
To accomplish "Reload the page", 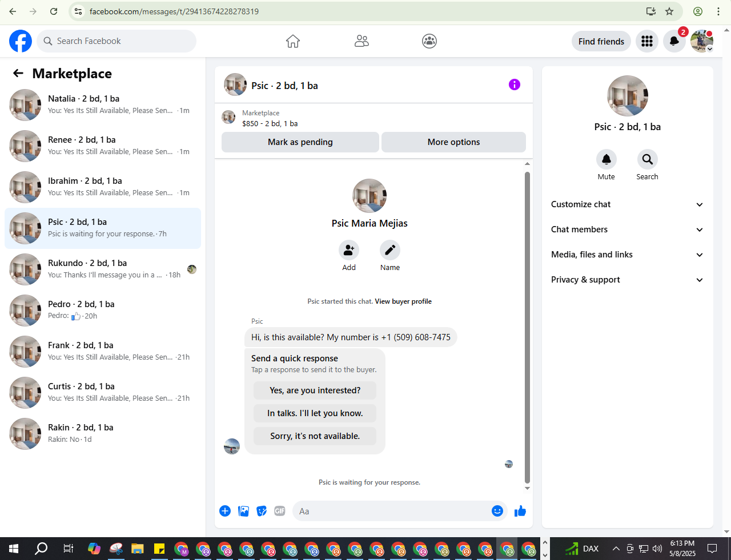I will pyautogui.click(x=54, y=11).
